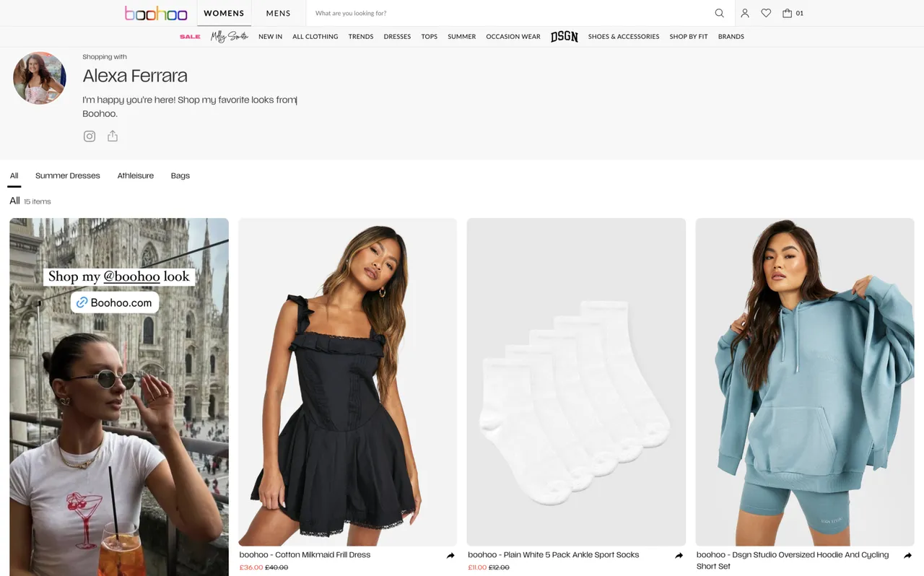Click the Dsgn Studio Oversized Hoodie title
Image resolution: width=924 pixels, height=576 pixels.
click(x=793, y=560)
